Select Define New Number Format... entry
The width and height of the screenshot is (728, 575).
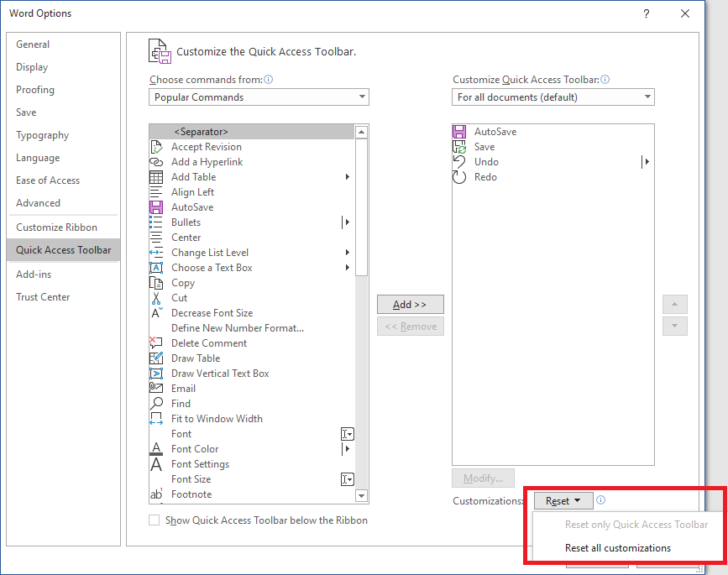coord(252,328)
